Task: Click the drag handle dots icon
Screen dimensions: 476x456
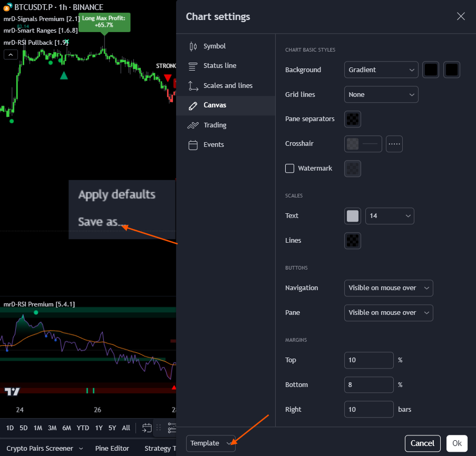Action: pyautogui.click(x=159, y=428)
